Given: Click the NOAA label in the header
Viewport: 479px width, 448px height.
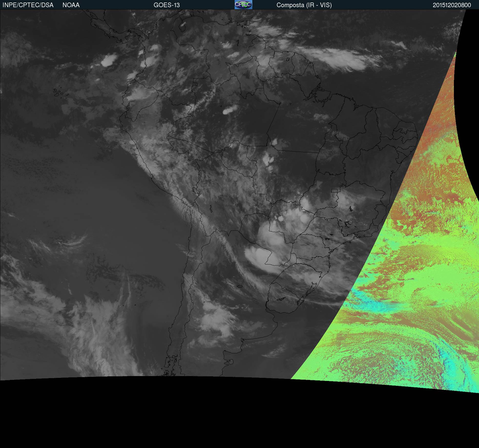Looking at the screenshot, I should (x=71, y=5).
